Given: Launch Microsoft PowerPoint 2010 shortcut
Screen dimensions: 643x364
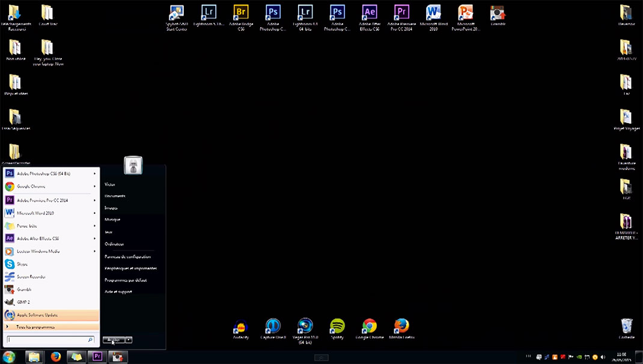Looking at the screenshot, I should click(465, 13).
